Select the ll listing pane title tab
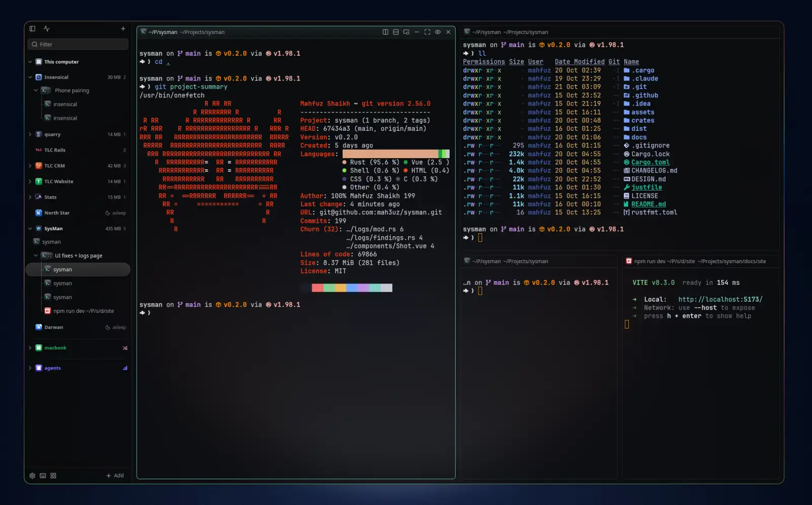 coord(506,32)
